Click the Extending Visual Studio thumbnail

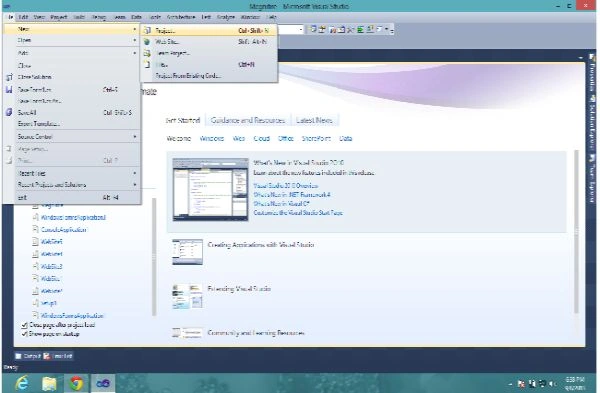(x=187, y=296)
